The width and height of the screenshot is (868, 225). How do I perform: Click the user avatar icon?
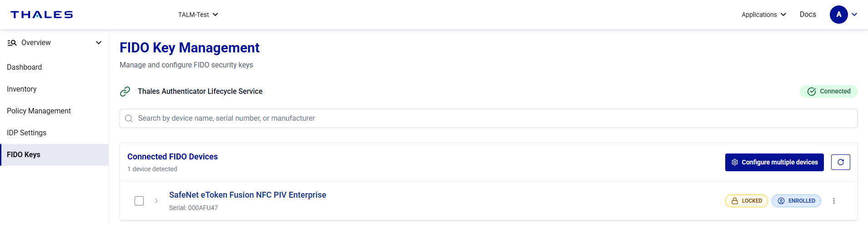[838, 15]
